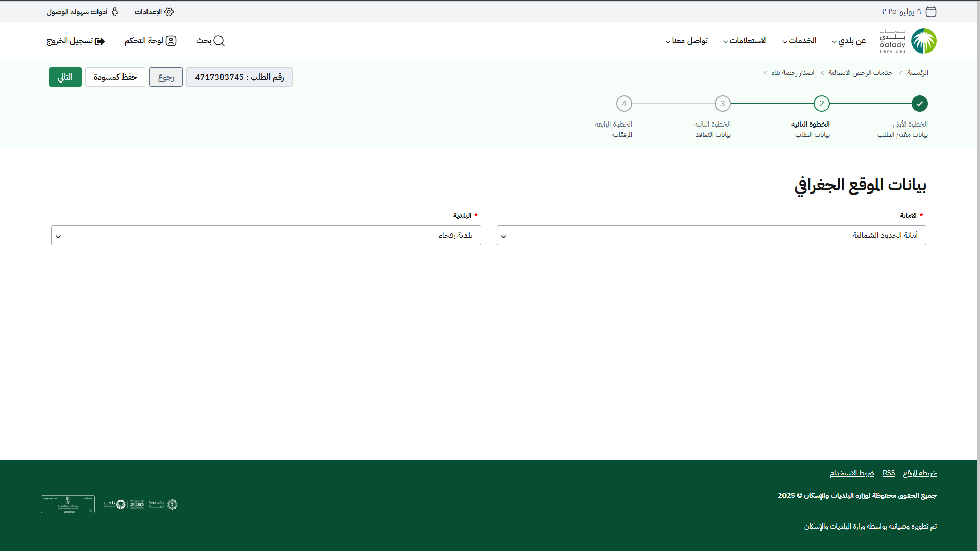Click the RSS link in the footer

889,473
